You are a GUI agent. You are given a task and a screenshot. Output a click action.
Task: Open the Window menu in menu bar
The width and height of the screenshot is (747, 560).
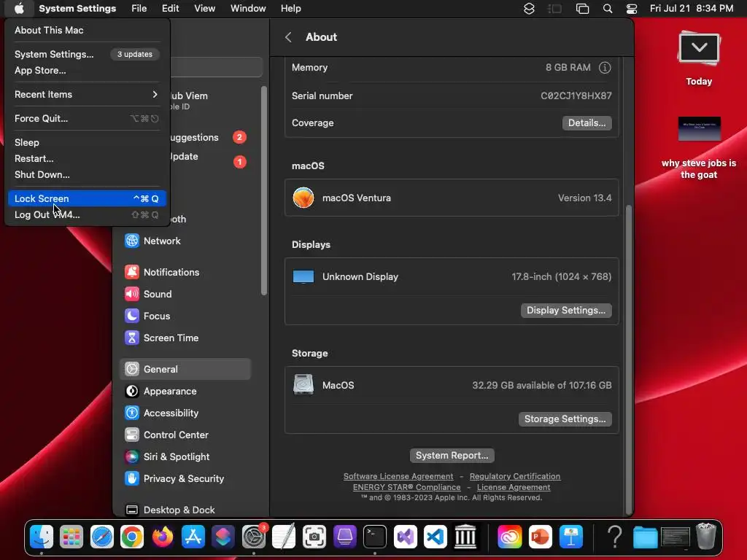[248, 9]
